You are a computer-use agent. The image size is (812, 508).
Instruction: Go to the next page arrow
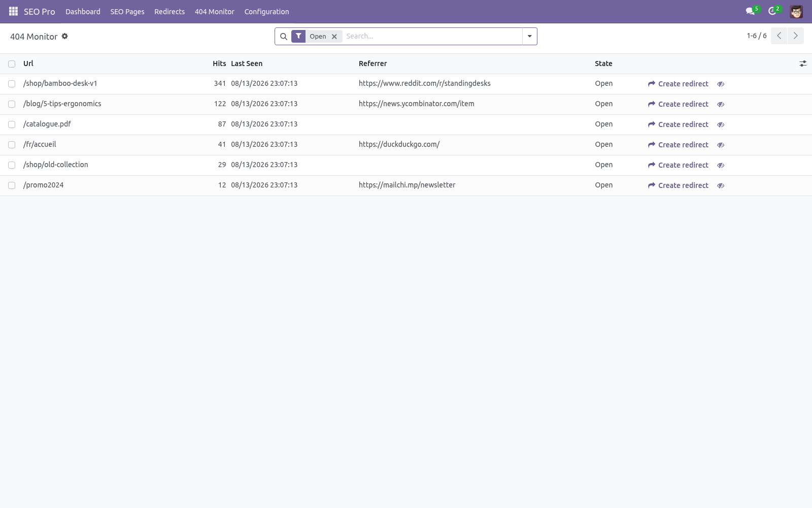(x=795, y=36)
